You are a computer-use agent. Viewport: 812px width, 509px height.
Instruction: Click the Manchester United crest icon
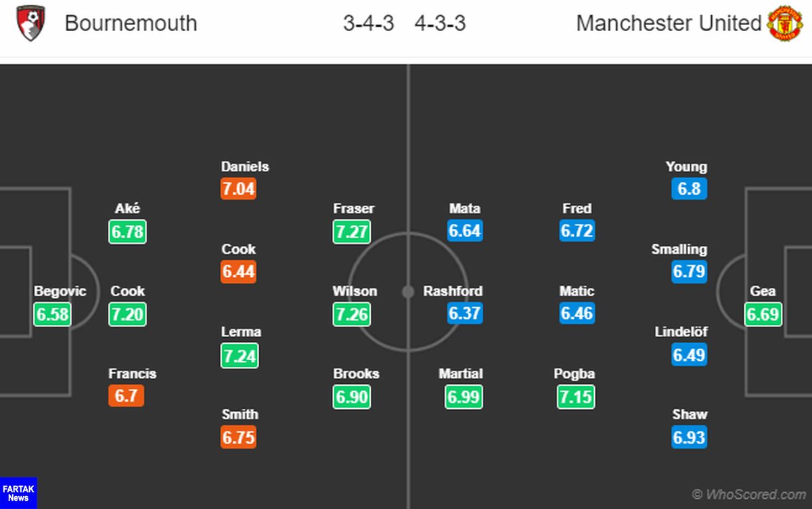785,24
